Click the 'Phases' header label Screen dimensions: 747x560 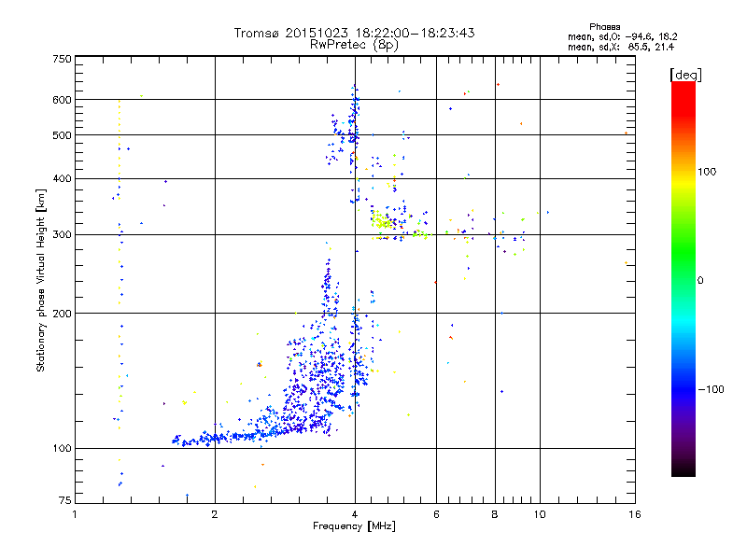[604, 27]
